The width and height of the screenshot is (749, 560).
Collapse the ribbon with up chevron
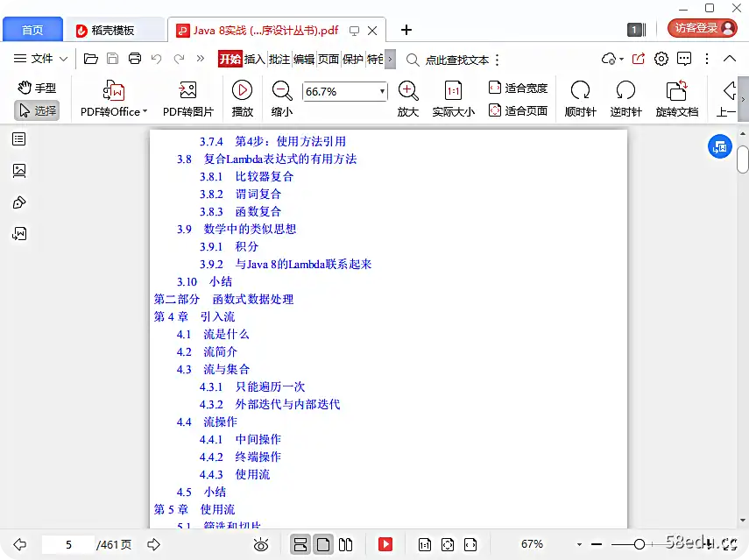click(730, 59)
